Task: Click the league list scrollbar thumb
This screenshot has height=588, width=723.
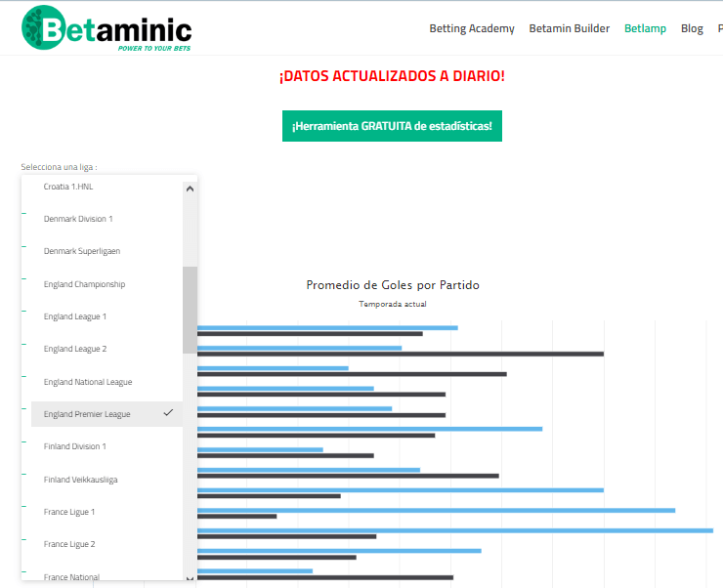Action: (x=190, y=309)
